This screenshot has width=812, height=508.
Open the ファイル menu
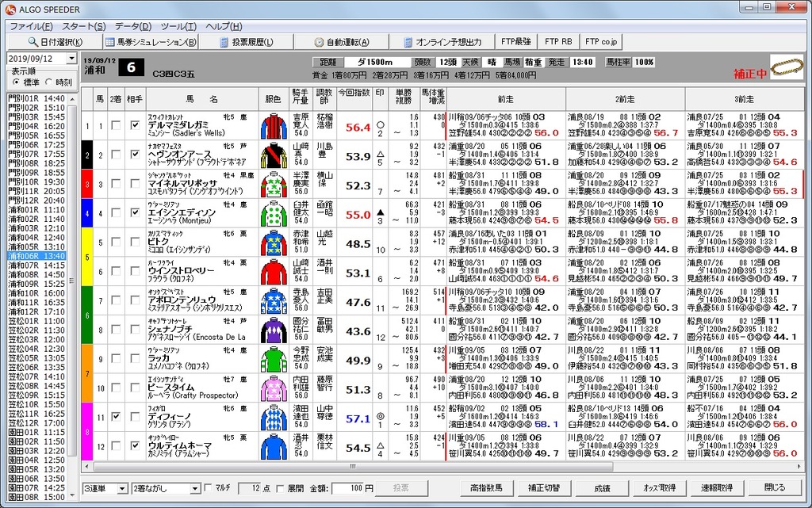coord(31,26)
